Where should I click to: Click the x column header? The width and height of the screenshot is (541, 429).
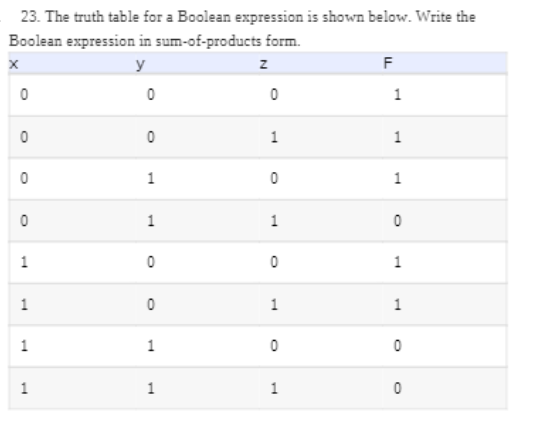pos(14,64)
